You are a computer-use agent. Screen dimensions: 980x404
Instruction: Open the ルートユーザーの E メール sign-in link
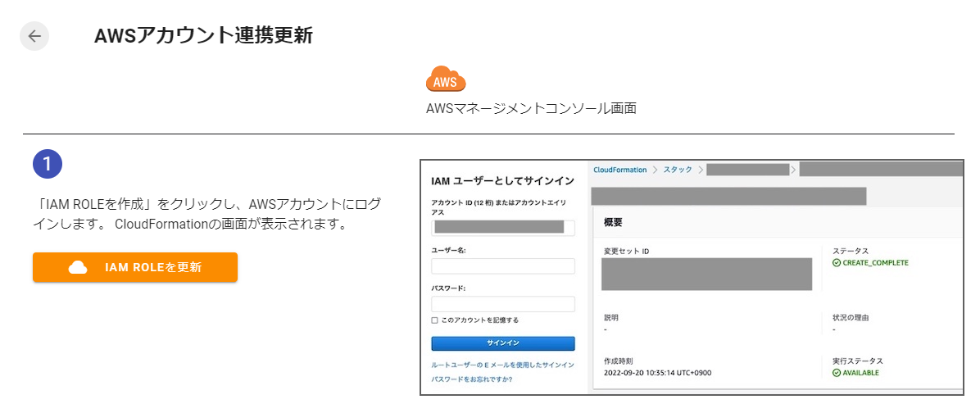[x=502, y=364]
